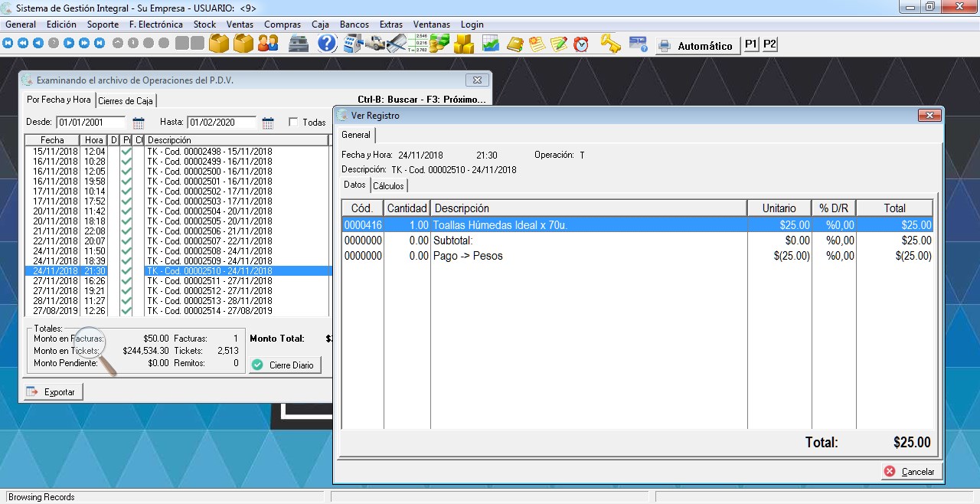Click the Cancelar button
The height and width of the screenshot is (504, 980).
tap(910, 472)
